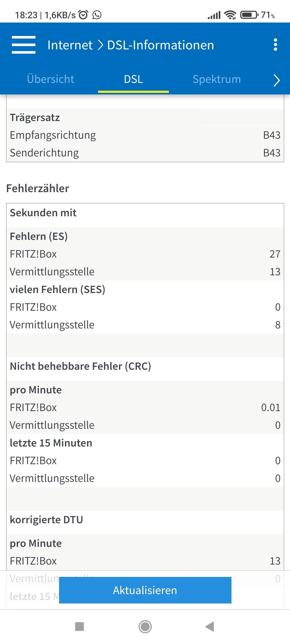The image size is (290, 644).
Task: Open the three-dot overflow menu
Action: tap(275, 45)
